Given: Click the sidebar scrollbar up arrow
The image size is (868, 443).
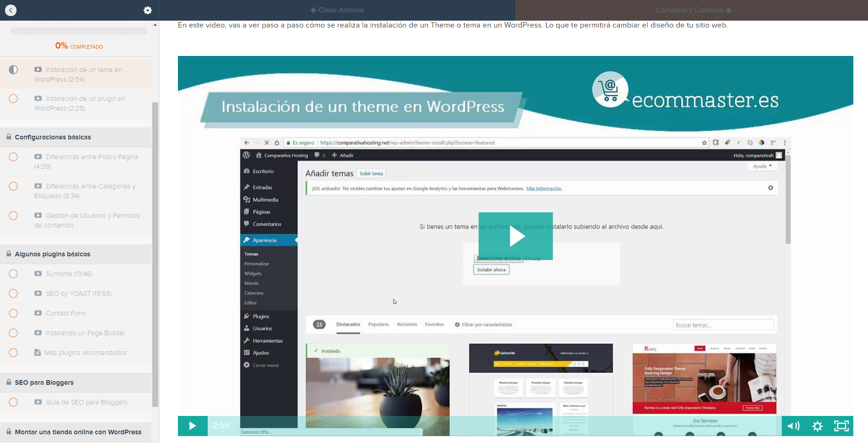Looking at the screenshot, I should (x=155, y=25).
